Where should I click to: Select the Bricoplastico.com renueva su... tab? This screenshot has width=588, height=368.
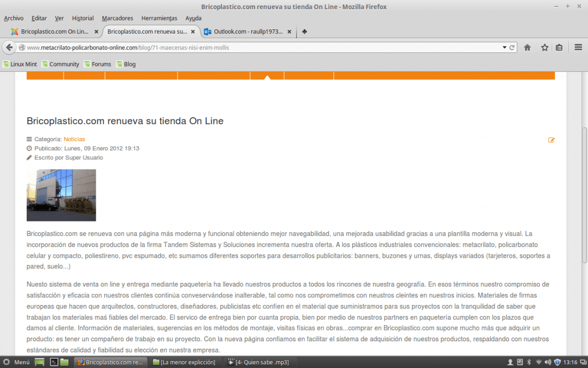pos(147,32)
